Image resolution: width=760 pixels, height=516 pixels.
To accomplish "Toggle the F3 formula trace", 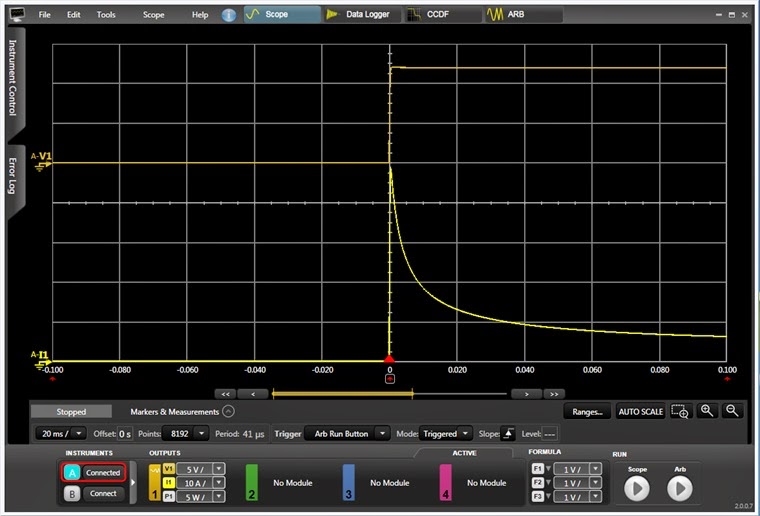I will [x=538, y=496].
